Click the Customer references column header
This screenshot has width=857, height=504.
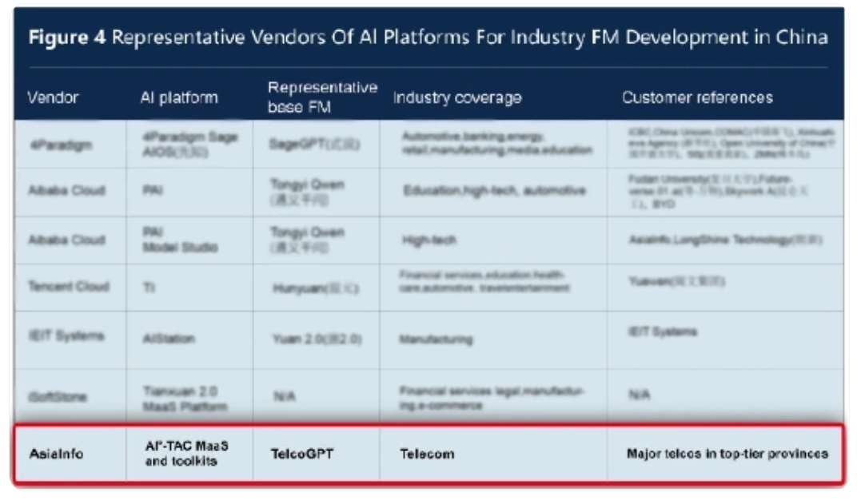(697, 97)
